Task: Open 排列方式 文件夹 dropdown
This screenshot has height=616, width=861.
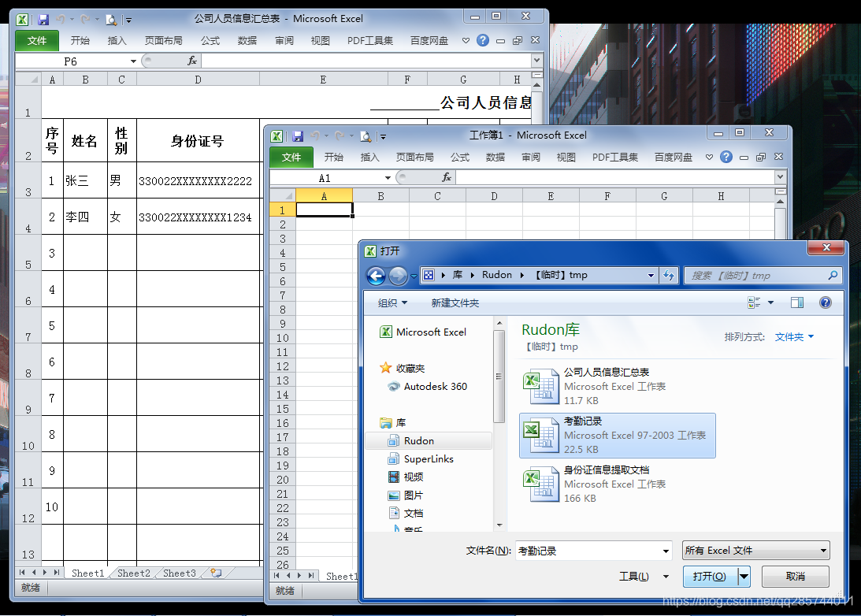Action: 794,337
